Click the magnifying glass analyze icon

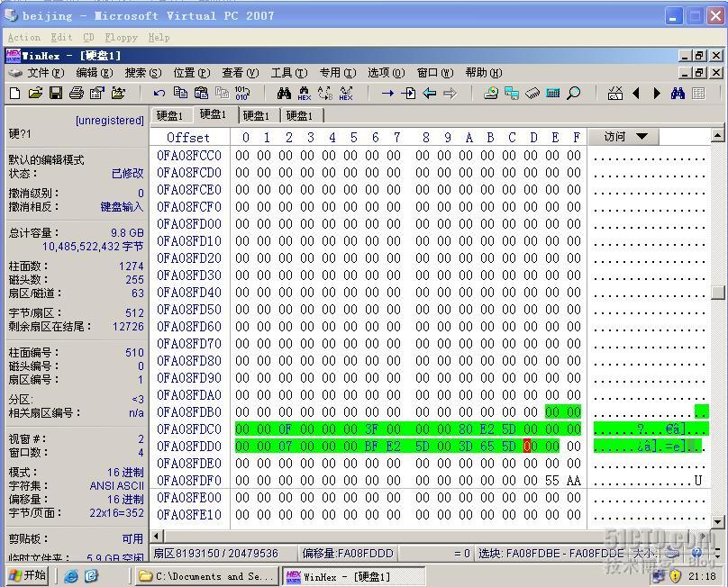point(574,94)
